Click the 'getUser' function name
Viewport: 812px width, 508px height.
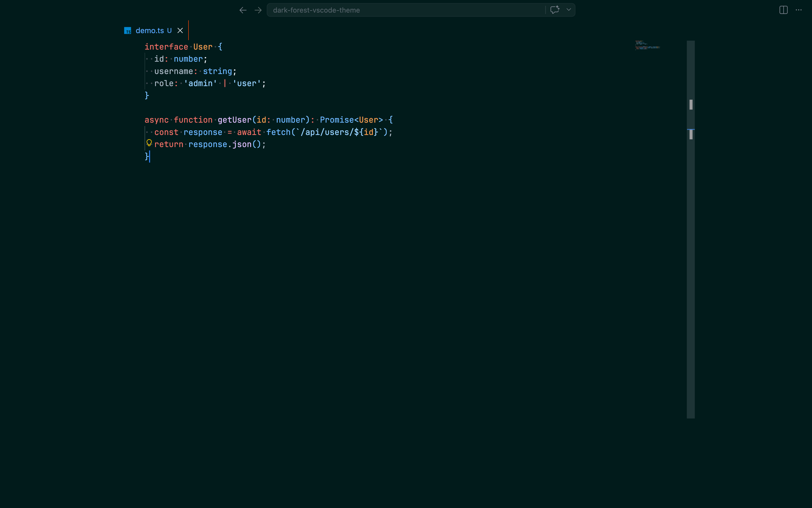click(235, 120)
